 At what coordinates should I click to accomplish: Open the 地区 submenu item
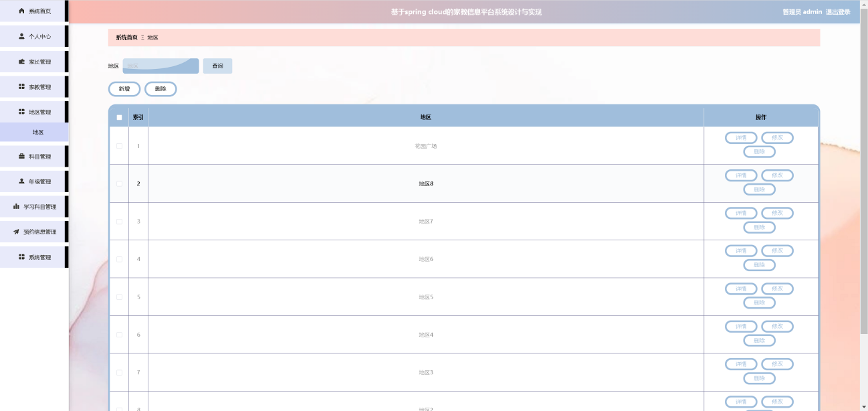click(x=38, y=133)
